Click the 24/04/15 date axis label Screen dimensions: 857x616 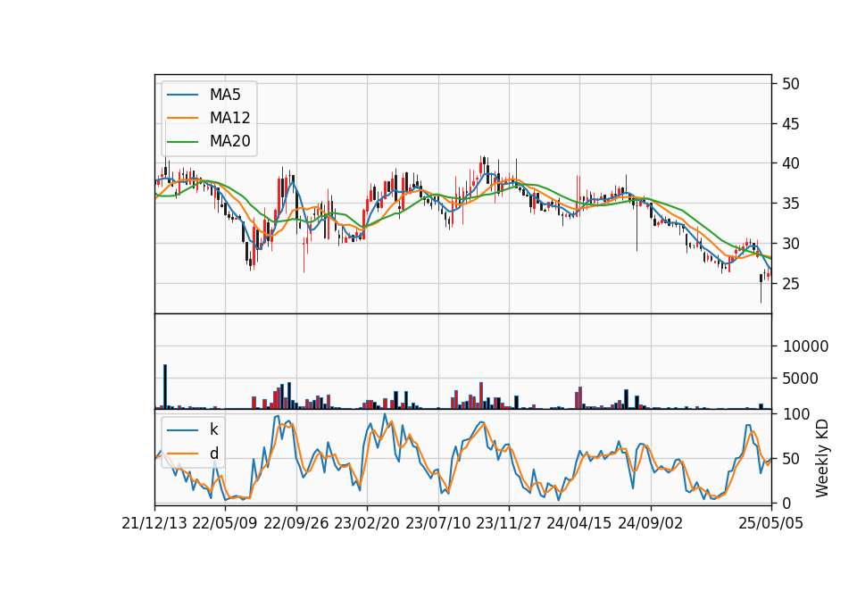point(578,523)
